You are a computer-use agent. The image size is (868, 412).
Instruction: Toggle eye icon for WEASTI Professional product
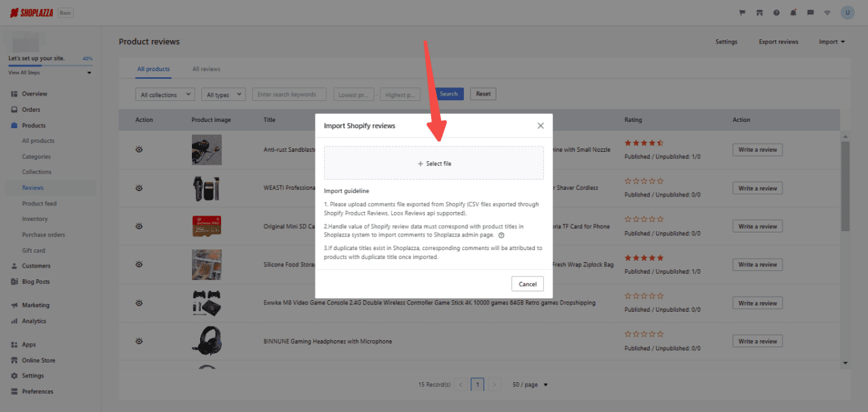click(139, 188)
